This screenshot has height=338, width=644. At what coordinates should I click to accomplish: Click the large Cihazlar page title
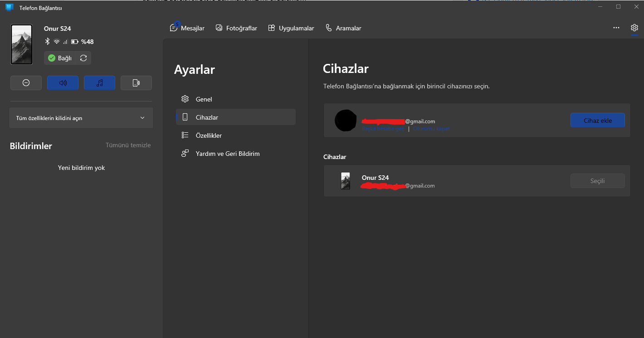346,69
